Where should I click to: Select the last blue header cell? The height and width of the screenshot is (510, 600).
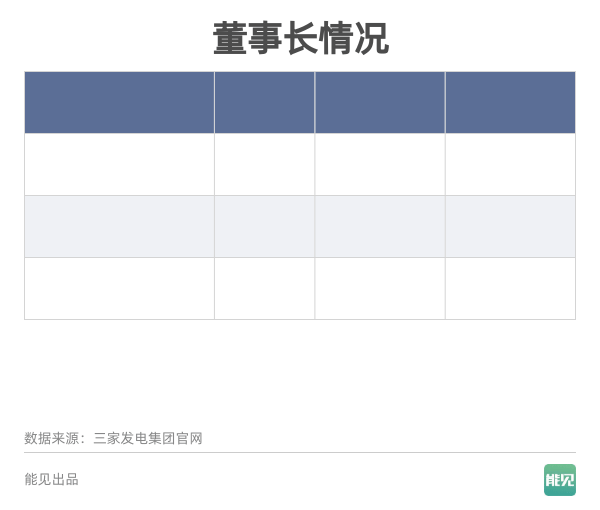(510, 103)
